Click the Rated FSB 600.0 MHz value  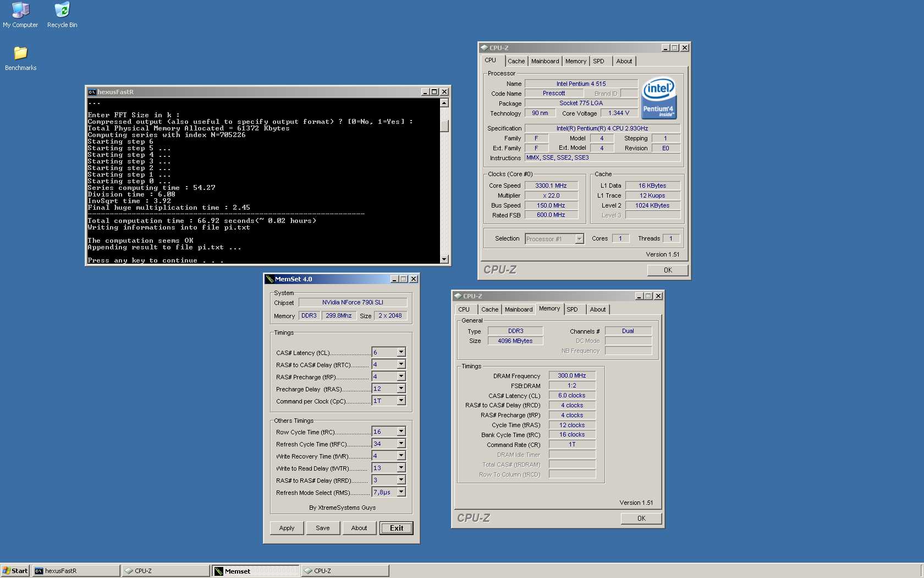click(x=551, y=215)
